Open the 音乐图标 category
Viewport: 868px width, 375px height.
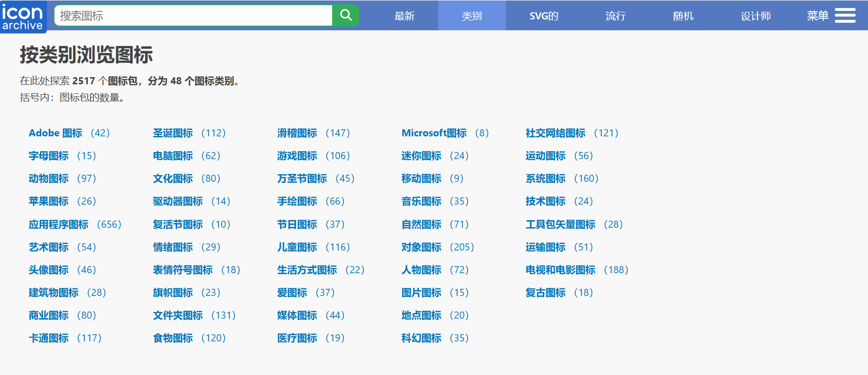pos(421,201)
